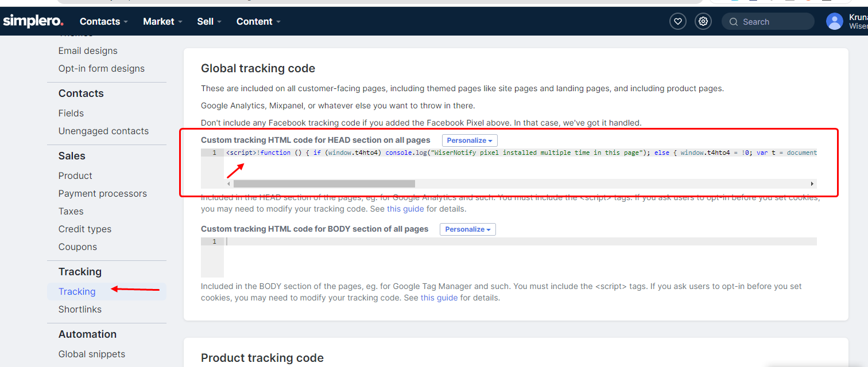The height and width of the screenshot is (367, 868).
Task: Click the Simplero logo
Action: (x=33, y=21)
